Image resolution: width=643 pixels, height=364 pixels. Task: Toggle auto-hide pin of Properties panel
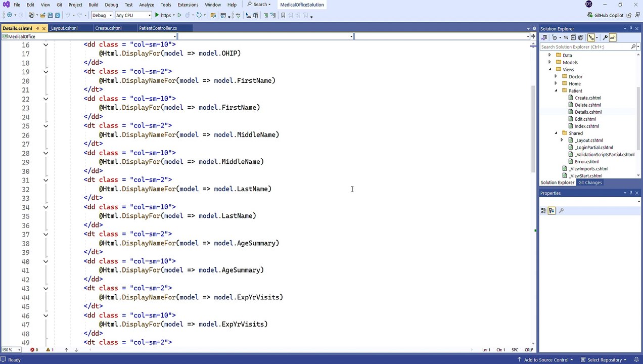(x=631, y=193)
